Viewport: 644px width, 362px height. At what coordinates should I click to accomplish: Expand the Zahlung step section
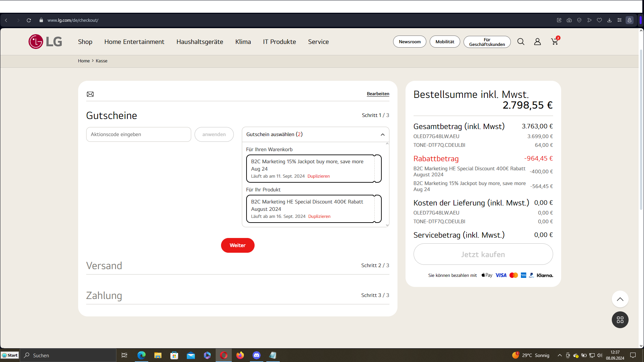pos(104,295)
